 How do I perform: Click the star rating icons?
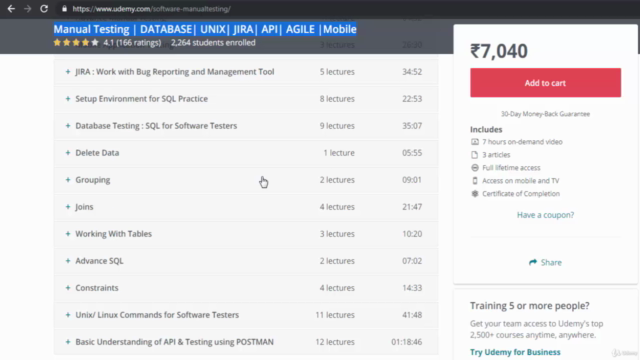[76, 42]
